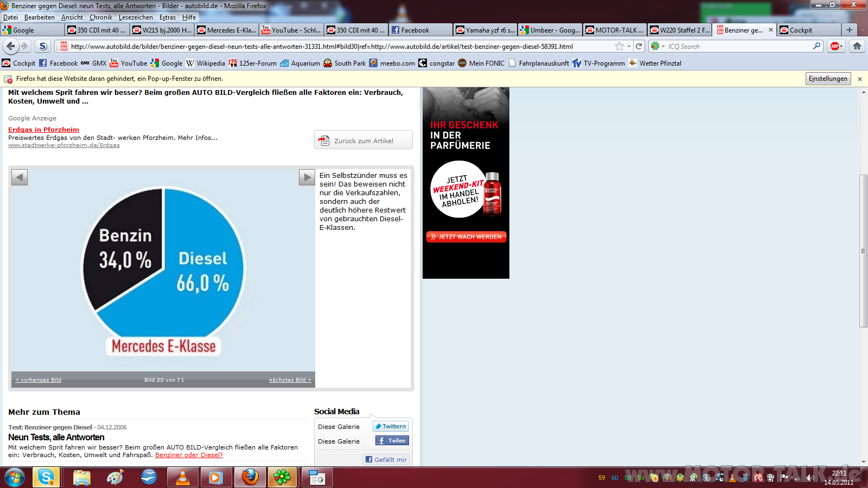Open Windows Explorer from the taskbar
The width and height of the screenshot is (868, 488).
(x=81, y=477)
